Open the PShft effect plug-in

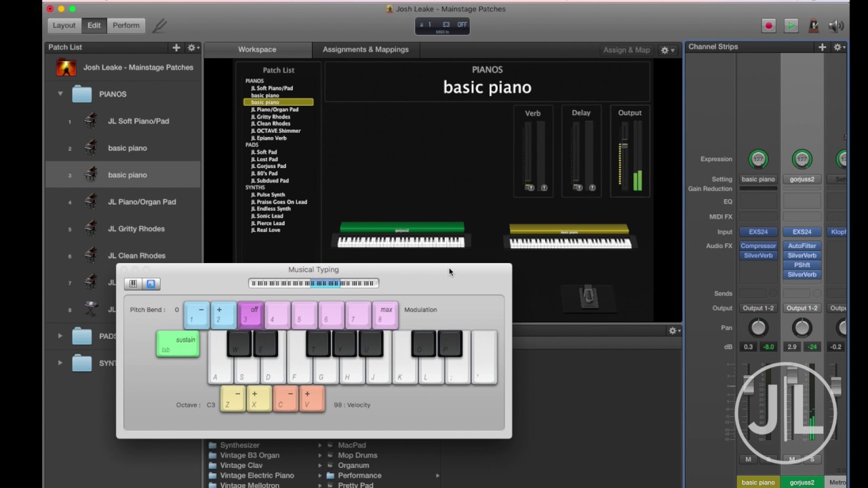tap(802, 265)
